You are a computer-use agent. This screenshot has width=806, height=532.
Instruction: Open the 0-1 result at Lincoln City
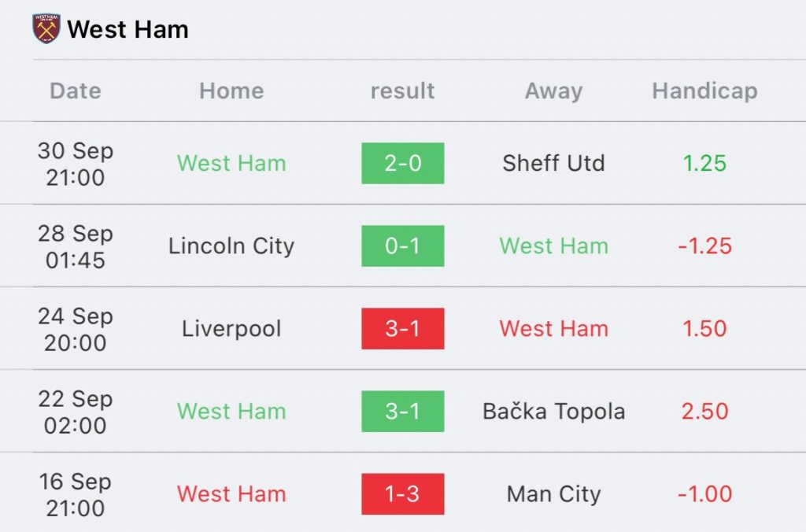tap(402, 246)
